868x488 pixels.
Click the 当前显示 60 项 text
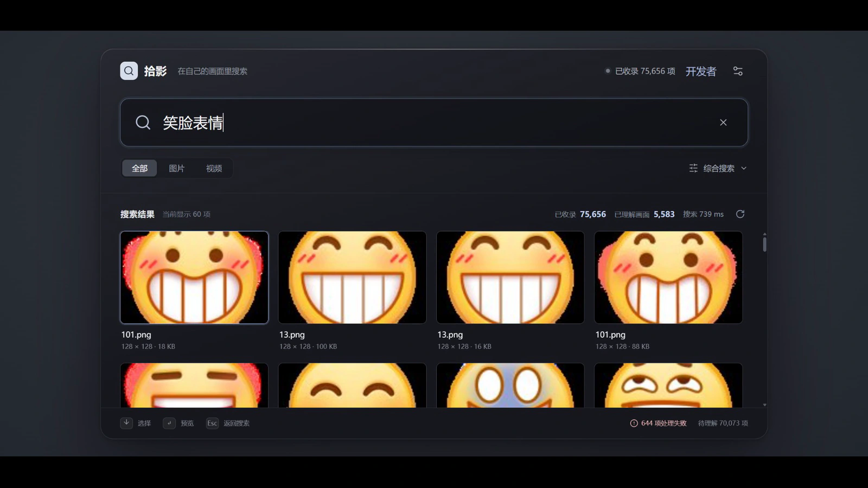tap(187, 214)
